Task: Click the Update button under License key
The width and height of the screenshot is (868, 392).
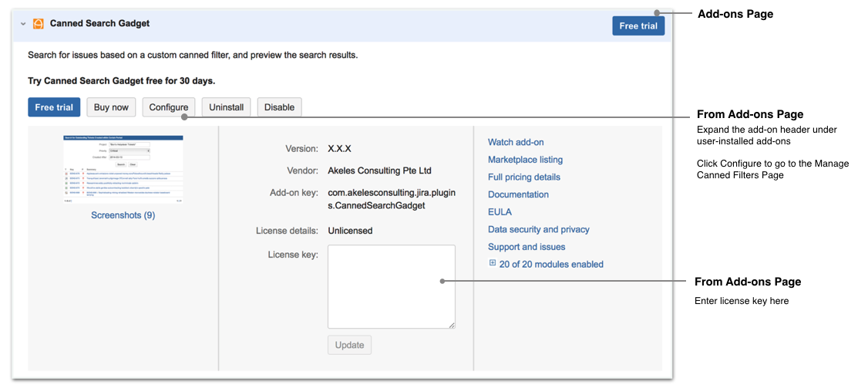Action: coord(349,345)
